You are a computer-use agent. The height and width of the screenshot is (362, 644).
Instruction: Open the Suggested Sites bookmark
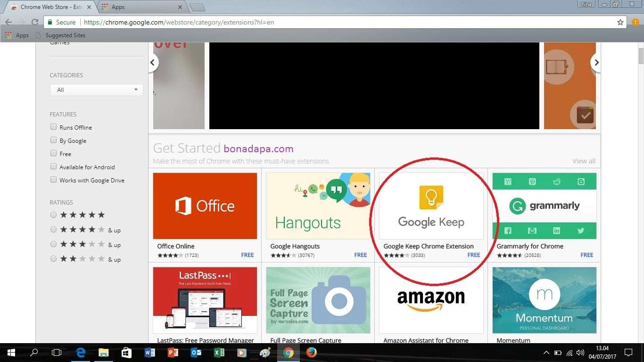click(x=60, y=35)
